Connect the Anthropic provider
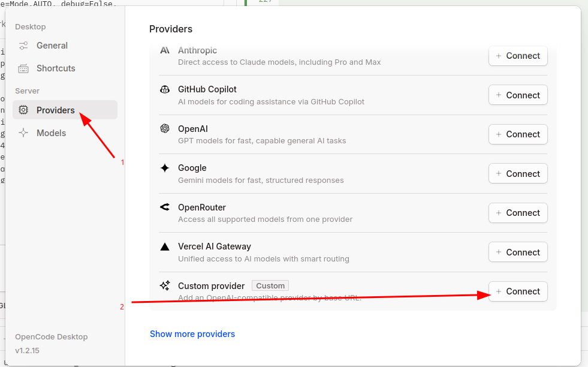 click(x=518, y=56)
